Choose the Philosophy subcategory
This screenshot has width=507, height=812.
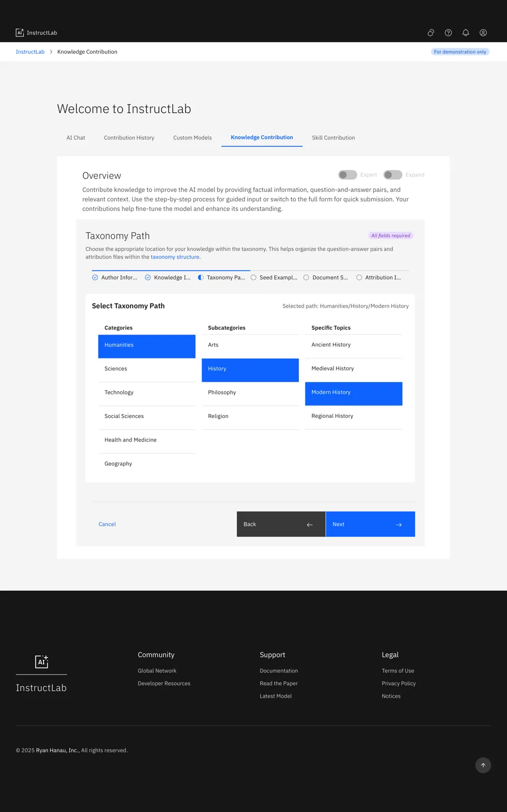click(250, 394)
